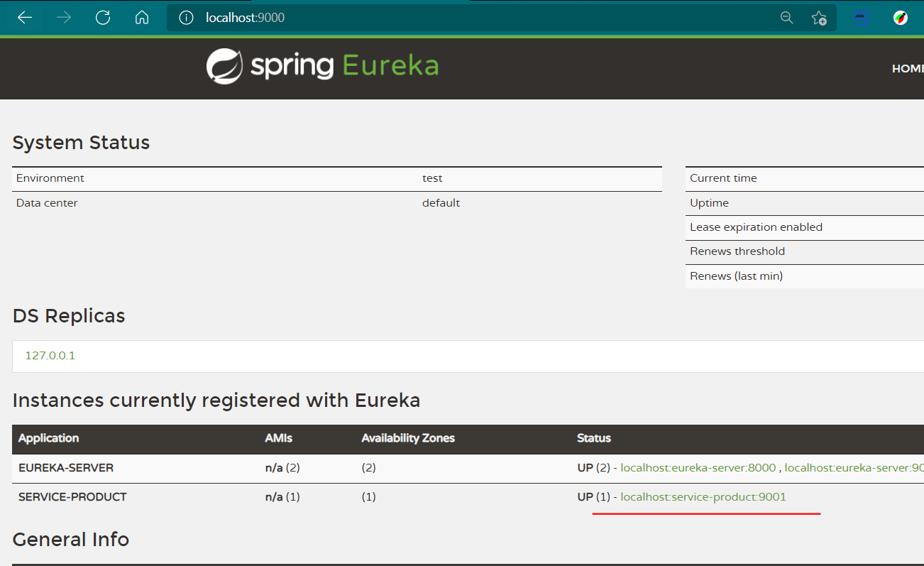Select the 'test' environment value

432,178
